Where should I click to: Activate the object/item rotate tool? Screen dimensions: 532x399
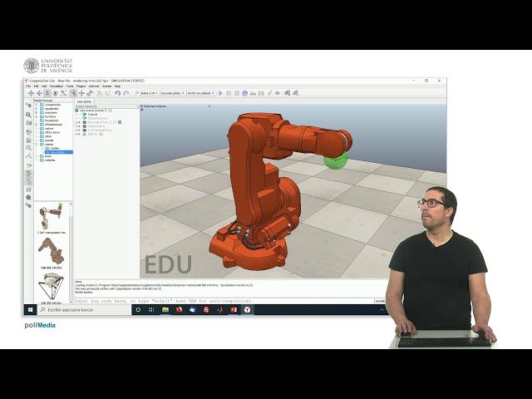coord(90,93)
